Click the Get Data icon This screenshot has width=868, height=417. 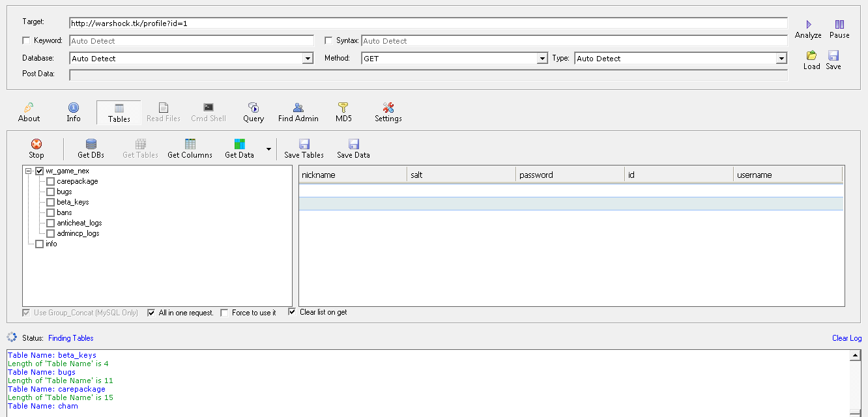tap(239, 144)
